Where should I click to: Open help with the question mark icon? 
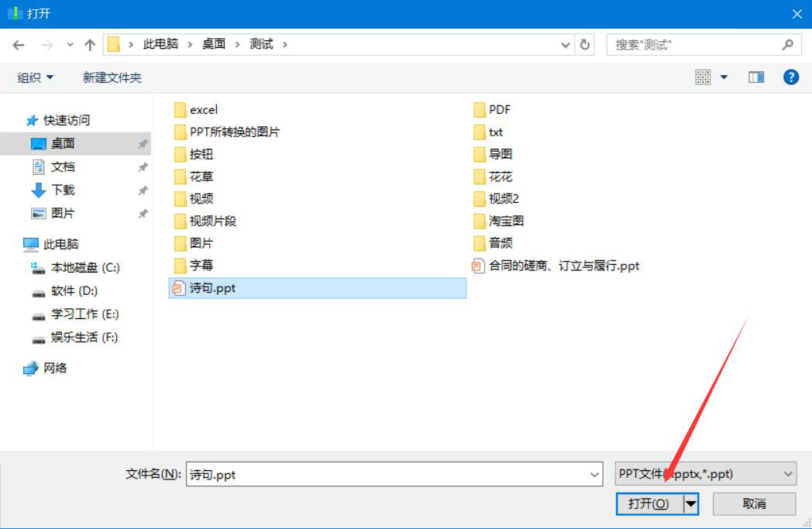coord(791,77)
